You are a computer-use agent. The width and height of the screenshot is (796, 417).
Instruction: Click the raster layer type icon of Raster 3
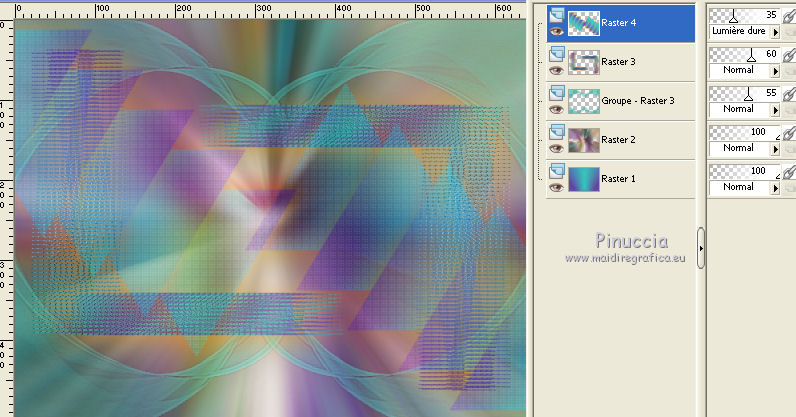tap(557, 54)
